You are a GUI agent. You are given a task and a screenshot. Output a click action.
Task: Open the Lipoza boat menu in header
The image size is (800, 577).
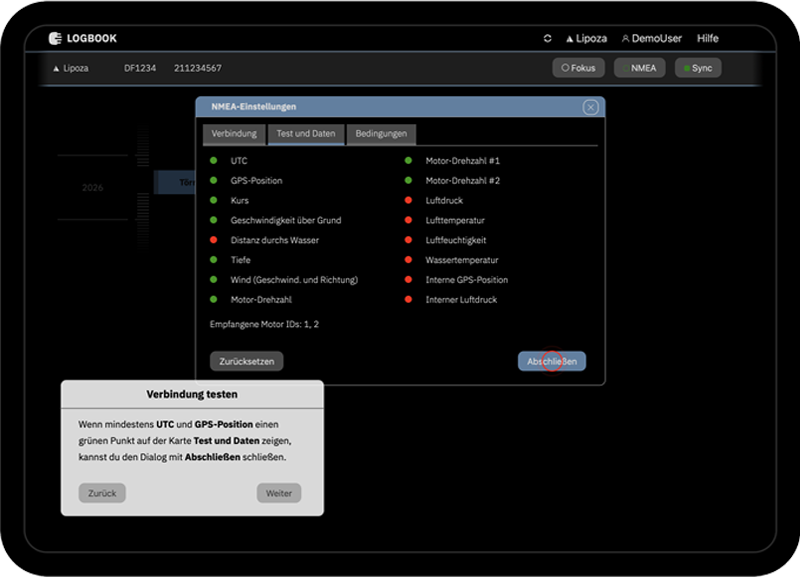point(586,39)
